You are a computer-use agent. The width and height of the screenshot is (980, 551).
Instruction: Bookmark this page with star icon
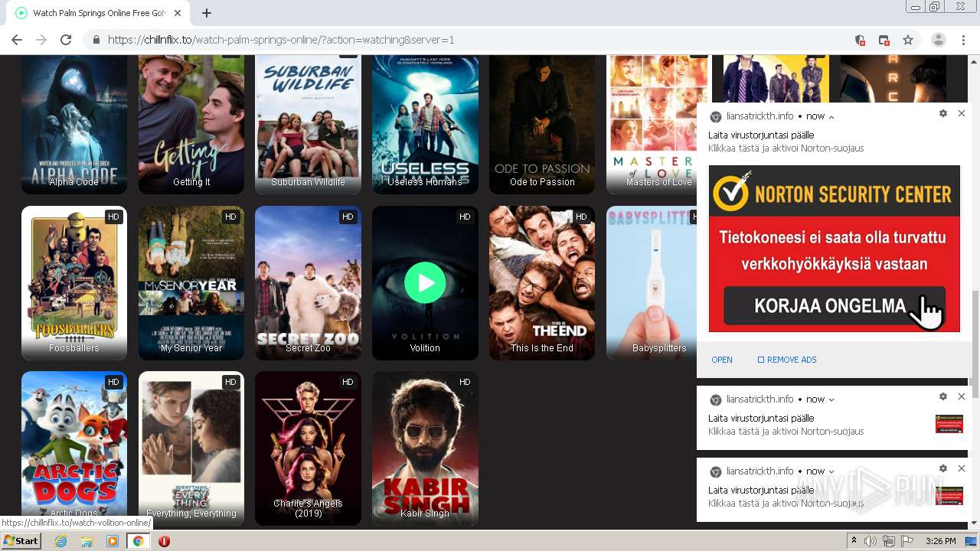[908, 40]
